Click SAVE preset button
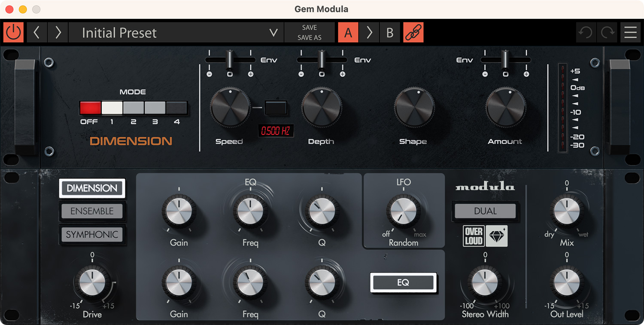This screenshot has width=644, height=325. [309, 28]
